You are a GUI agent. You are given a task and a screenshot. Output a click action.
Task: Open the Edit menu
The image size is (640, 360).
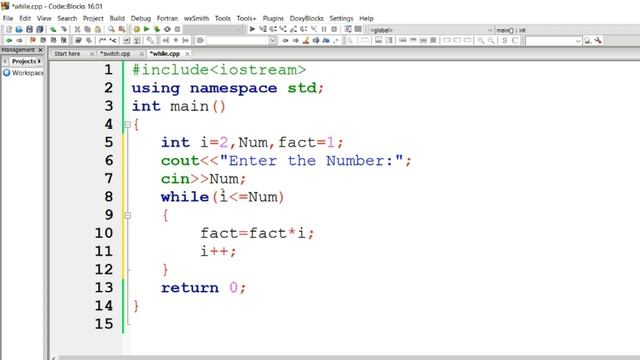tap(25, 18)
